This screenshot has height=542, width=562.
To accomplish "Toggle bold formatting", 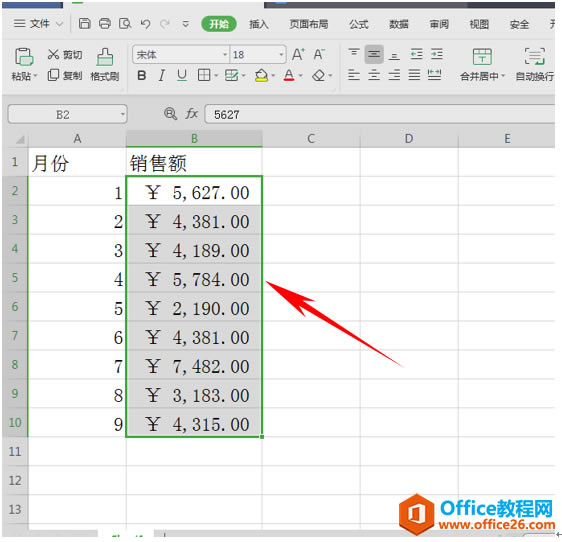I will (142, 76).
